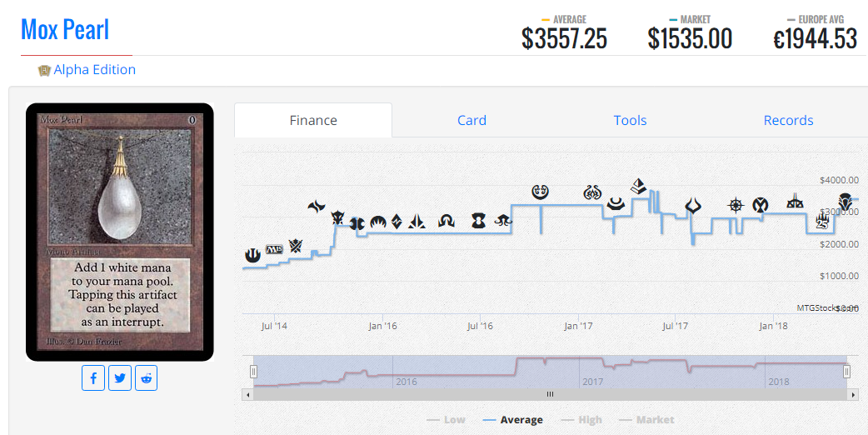The width and height of the screenshot is (868, 435).
Task: Click the navigator scrollbar left arrow
Action: pos(247,395)
